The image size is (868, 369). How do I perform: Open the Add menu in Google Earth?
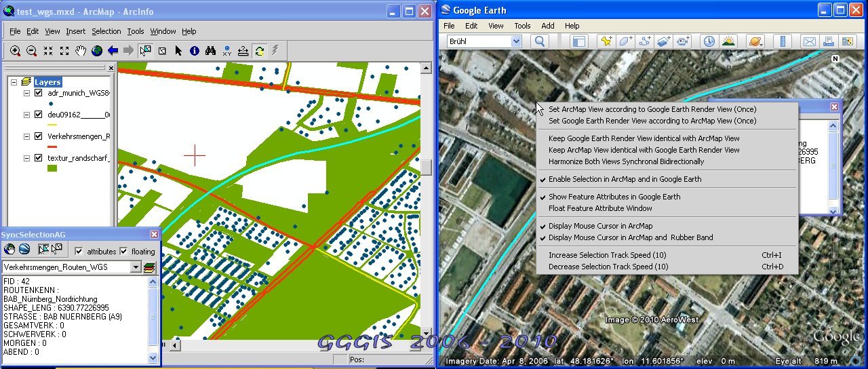(x=548, y=26)
